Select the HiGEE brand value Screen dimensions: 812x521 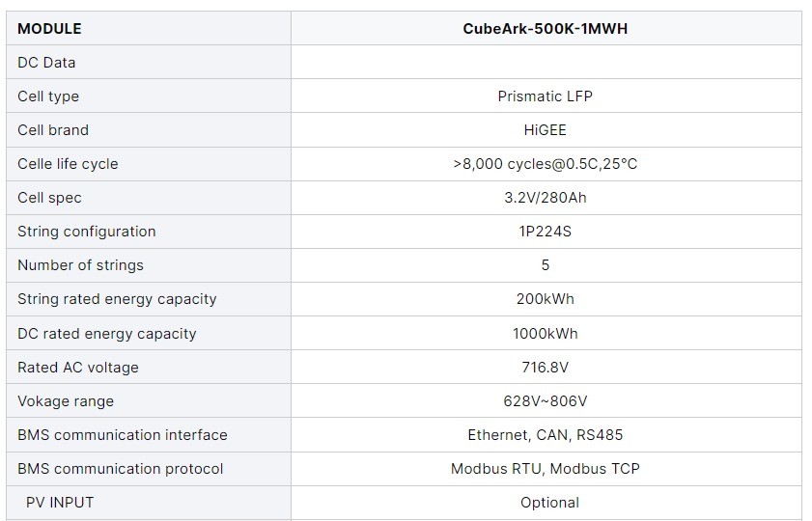coord(545,130)
